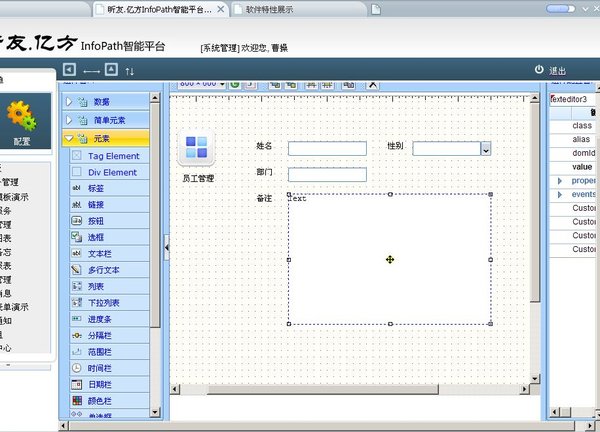
Task: Pick the 日期栏 date element
Action: coord(109,385)
